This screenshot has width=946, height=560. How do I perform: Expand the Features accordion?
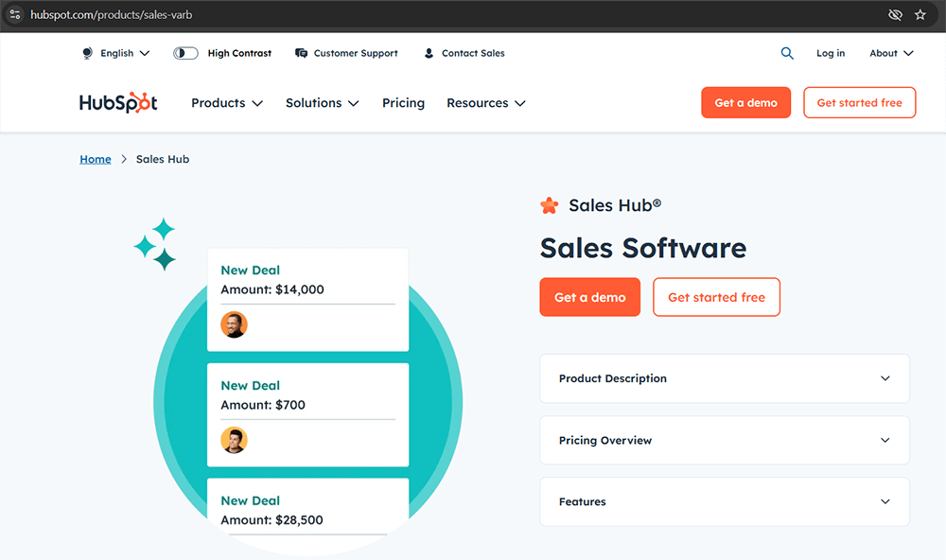coord(724,502)
